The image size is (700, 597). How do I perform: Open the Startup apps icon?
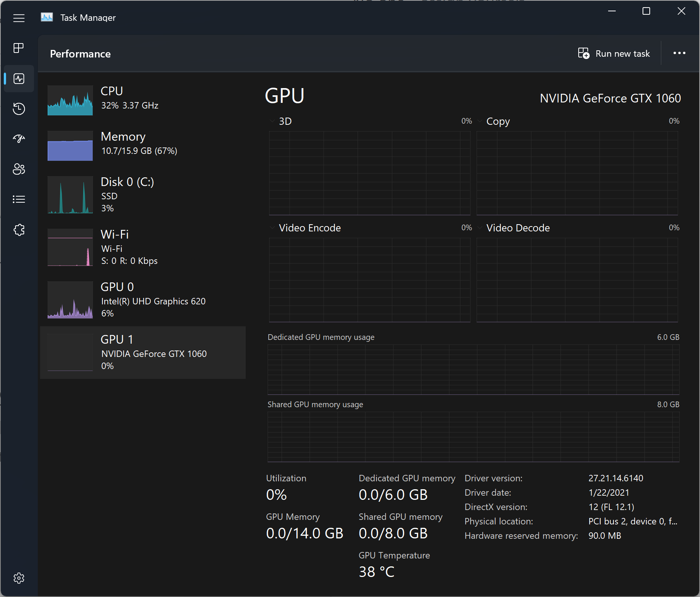click(x=19, y=139)
